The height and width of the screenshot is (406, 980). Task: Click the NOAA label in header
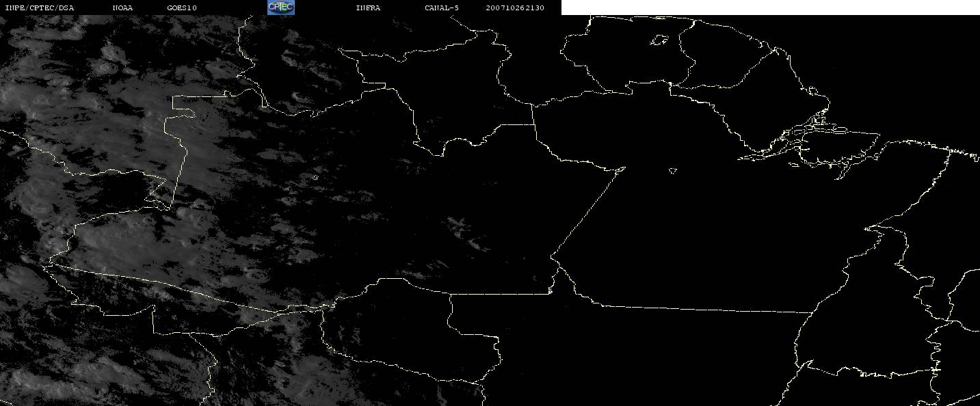pyautogui.click(x=122, y=8)
